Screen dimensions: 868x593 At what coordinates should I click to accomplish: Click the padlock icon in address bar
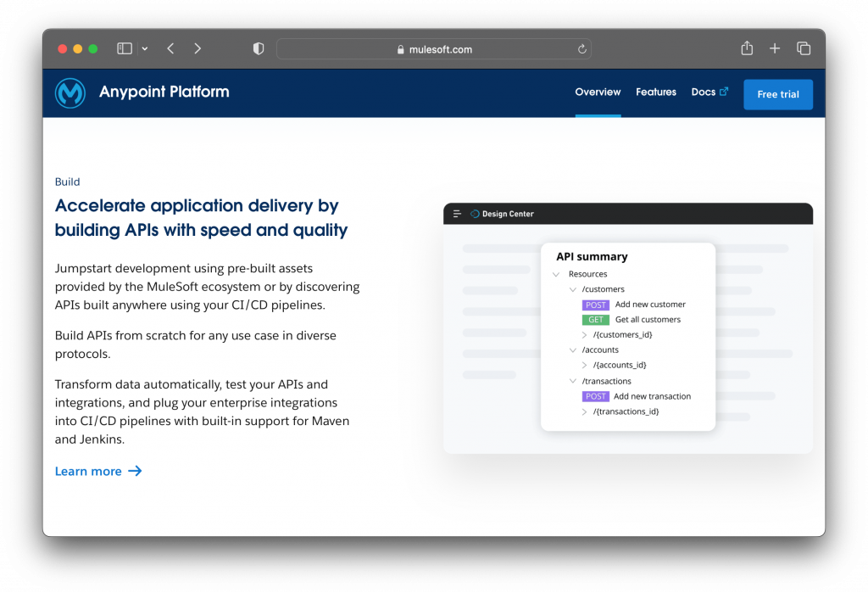pos(401,49)
